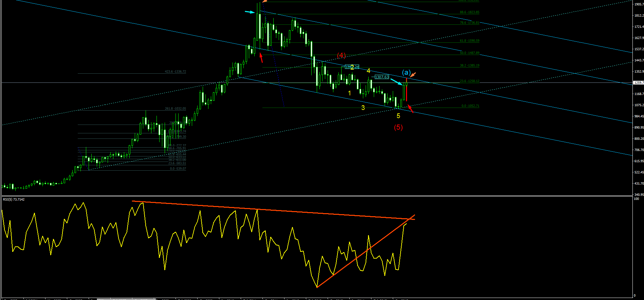This screenshot has width=644, height=300.
Task: Click the blue (a) wave label
Action: coord(406,72)
